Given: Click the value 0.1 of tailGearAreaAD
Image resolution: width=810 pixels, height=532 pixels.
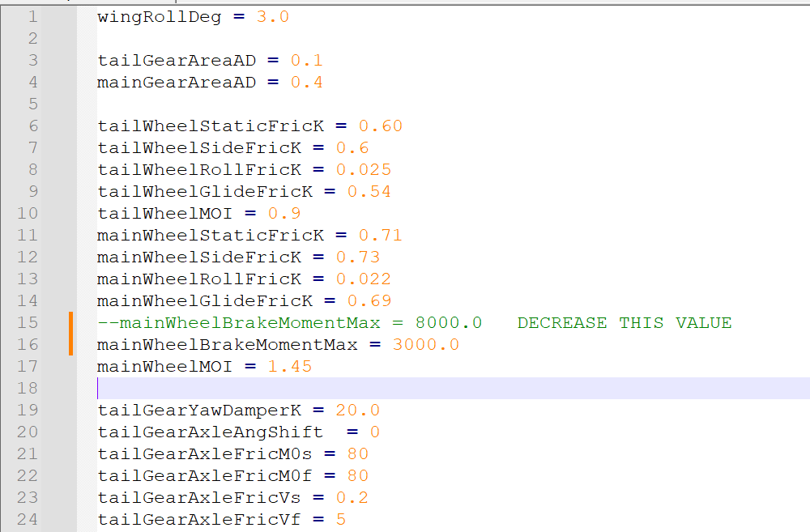Looking at the screenshot, I should (x=307, y=61).
